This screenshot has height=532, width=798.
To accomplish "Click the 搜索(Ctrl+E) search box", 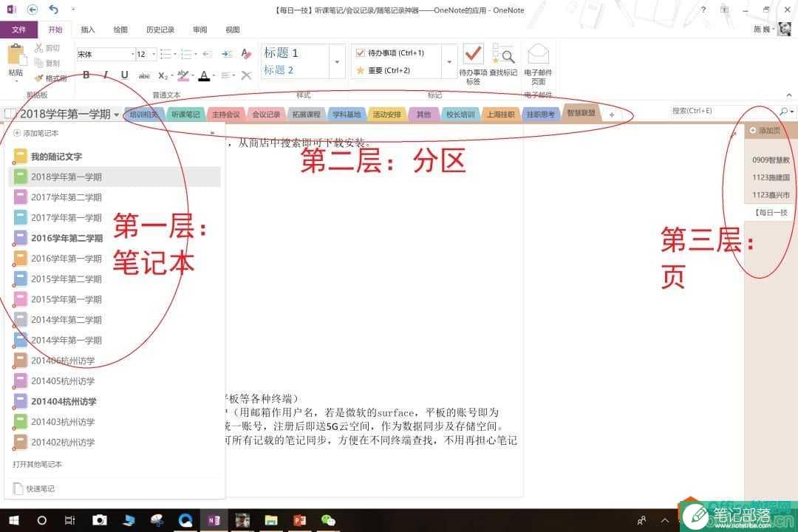I will click(x=722, y=111).
